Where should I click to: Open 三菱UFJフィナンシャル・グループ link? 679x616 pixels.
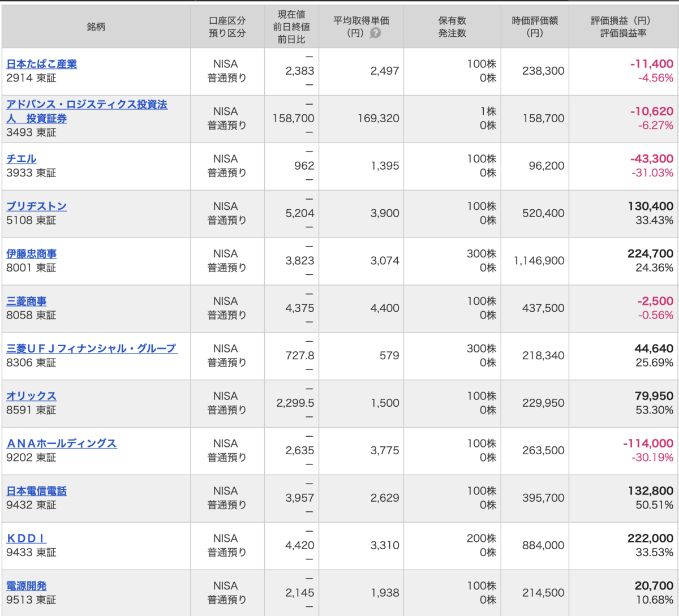point(92,348)
